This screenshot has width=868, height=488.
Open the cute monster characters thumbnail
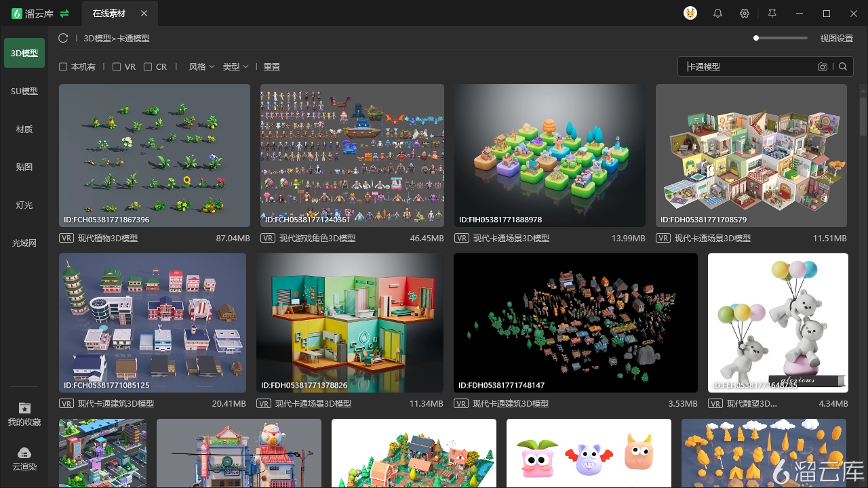589,453
